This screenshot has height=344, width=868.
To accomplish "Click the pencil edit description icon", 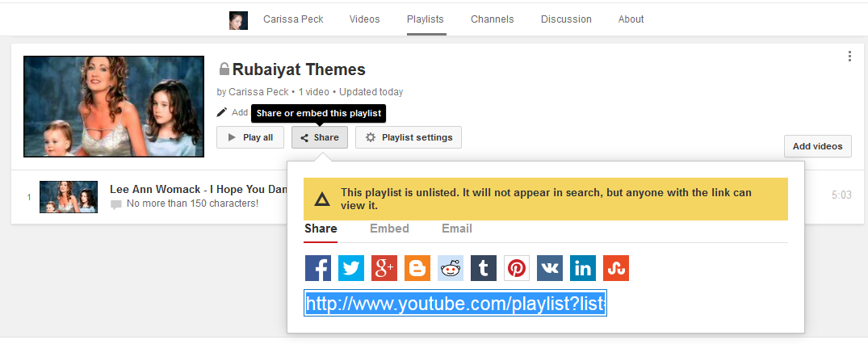I will (x=221, y=112).
